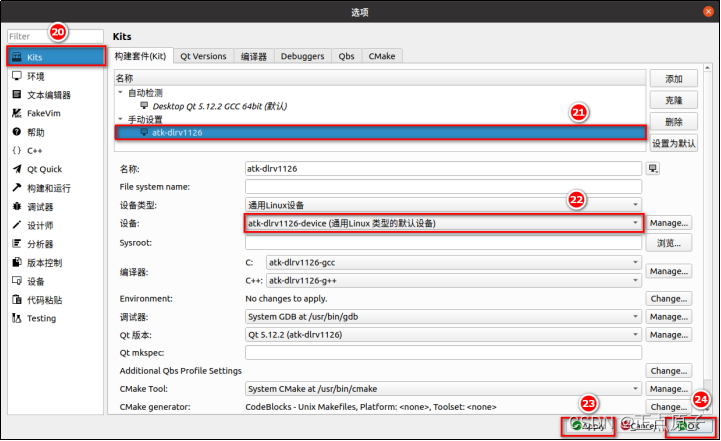Close the 选项 dialog window
Screen dimensions: 721x441
pyautogui.click(x=708, y=12)
